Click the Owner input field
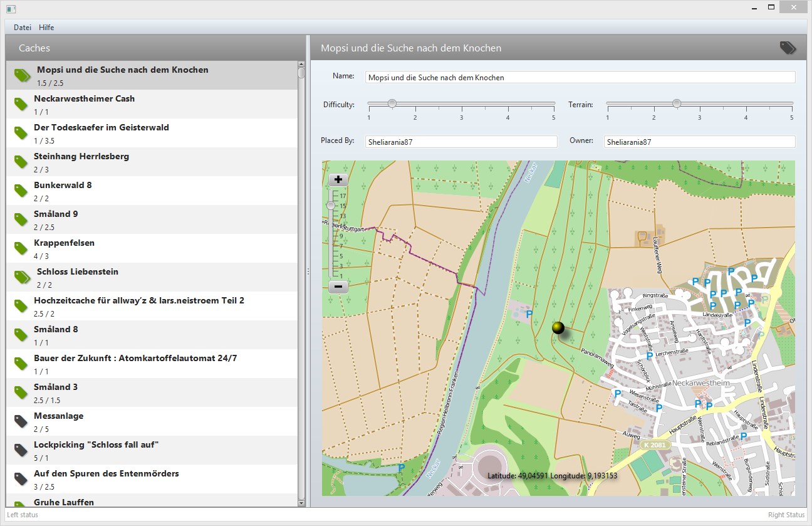This screenshot has height=526, width=812. pyautogui.click(x=699, y=142)
